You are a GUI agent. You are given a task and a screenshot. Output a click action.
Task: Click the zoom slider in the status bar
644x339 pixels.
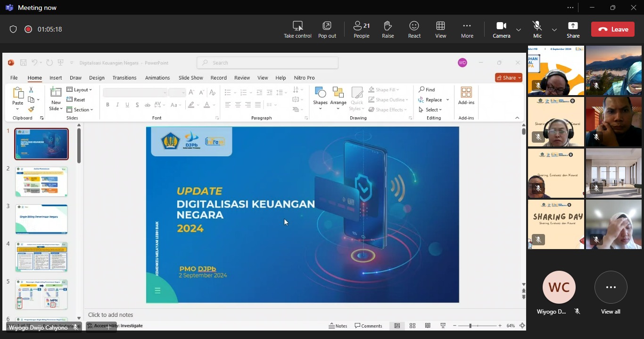point(471,326)
